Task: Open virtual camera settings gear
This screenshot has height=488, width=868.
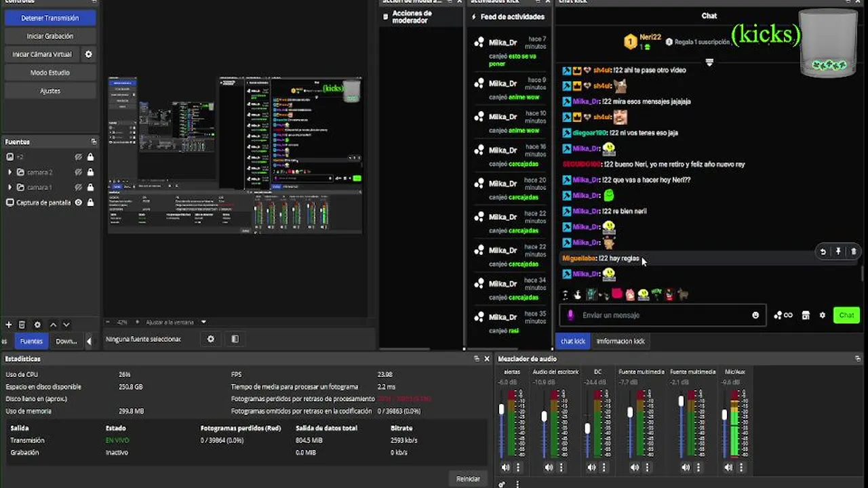Action: pyautogui.click(x=88, y=54)
